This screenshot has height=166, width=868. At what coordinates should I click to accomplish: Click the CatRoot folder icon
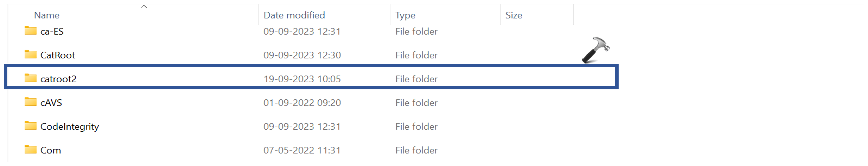point(30,54)
